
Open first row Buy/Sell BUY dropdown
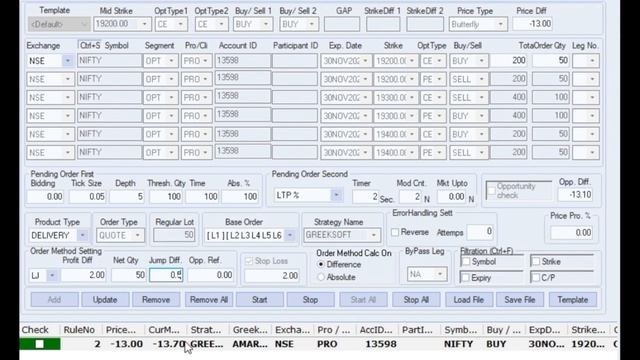click(x=482, y=61)
